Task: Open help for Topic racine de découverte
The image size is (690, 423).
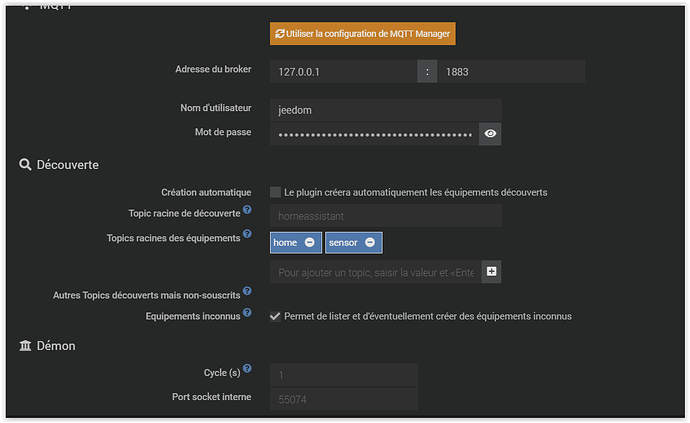Action: click(247, 210)
